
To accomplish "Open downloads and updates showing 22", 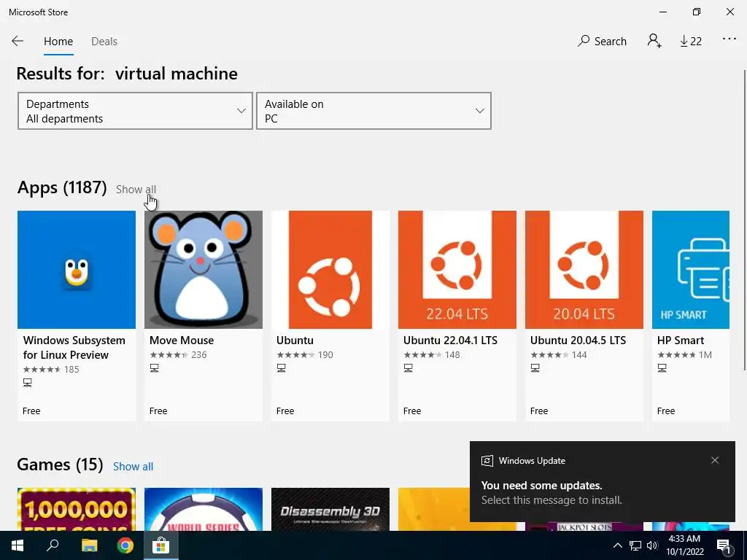I will (x=691, y=42).
